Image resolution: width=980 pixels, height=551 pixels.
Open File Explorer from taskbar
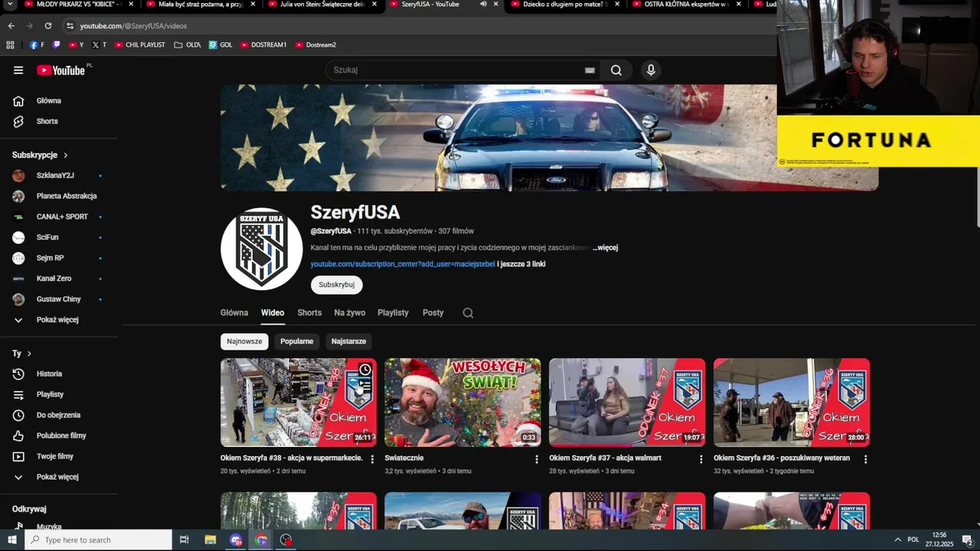click(x=211, y=540)
